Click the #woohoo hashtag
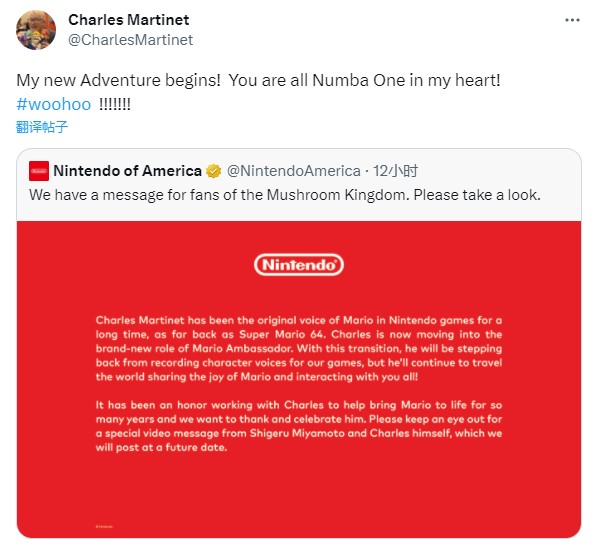Image resolution: width=597 pixels, height=551 pixels. point(54,104)
